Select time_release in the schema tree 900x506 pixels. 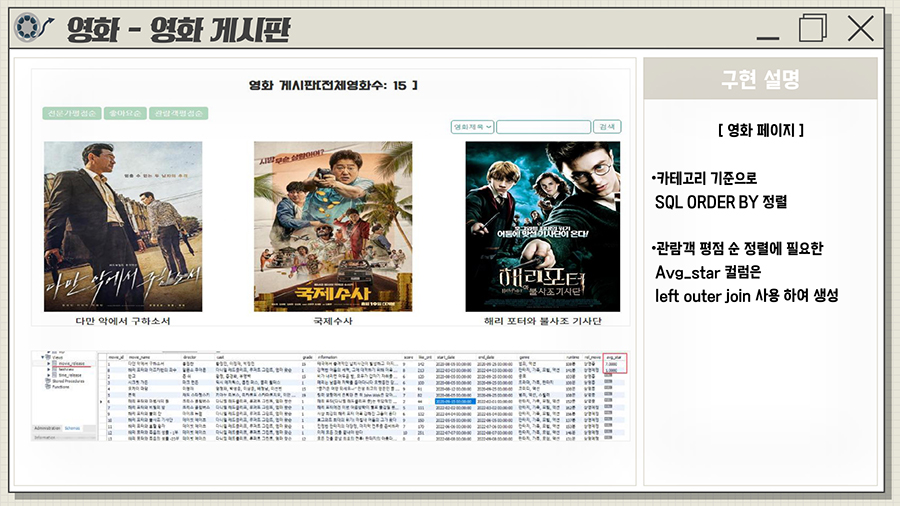tap(70, 375)
